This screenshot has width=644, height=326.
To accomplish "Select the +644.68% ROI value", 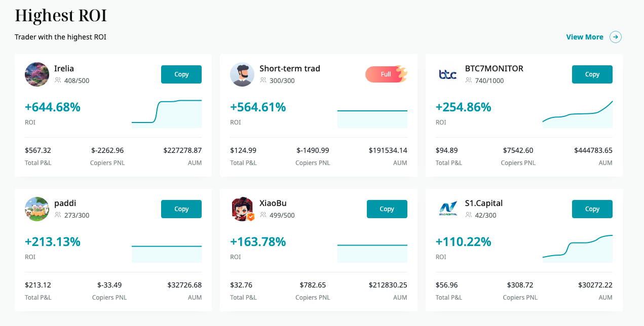I will pyautogui.click(x=52, y=107).
